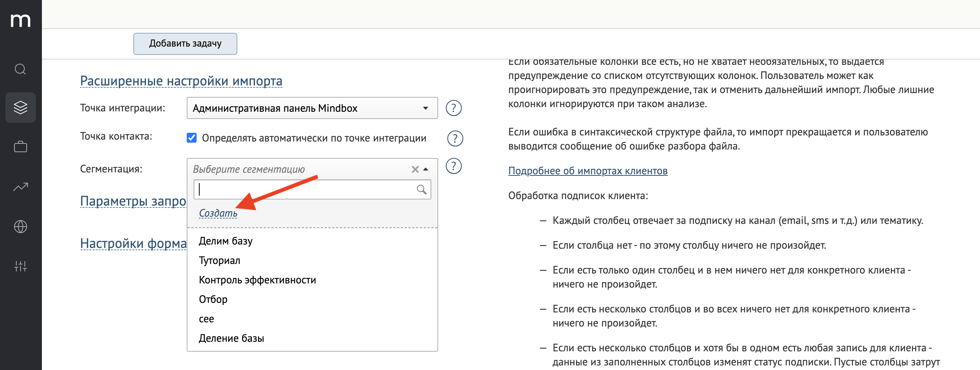Show help for Точка контакта
This screenshot has height=370, width=980.
tap(455, 138)
